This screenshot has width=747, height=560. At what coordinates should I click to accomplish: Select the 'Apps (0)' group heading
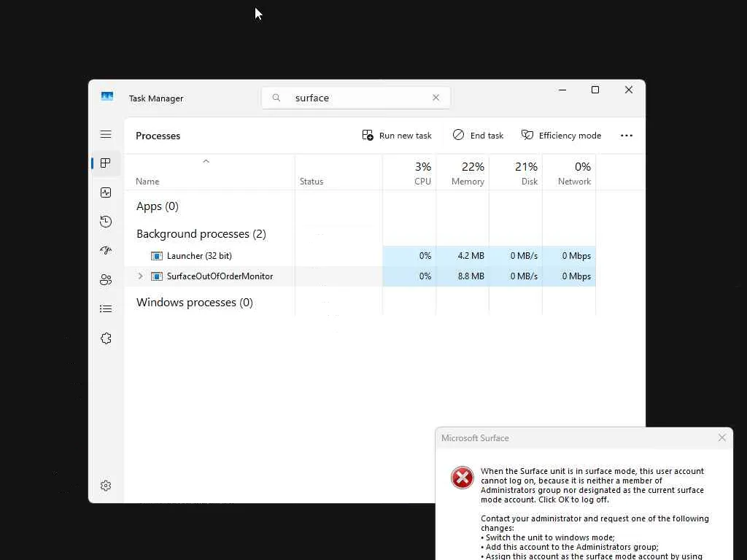click(158, 206)
